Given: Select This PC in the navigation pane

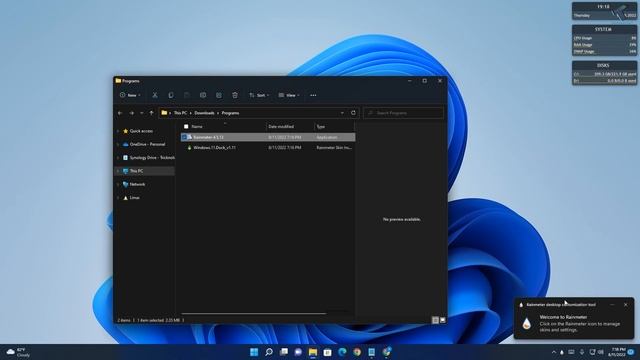Looking at the screenshot, I should (136, 171).
